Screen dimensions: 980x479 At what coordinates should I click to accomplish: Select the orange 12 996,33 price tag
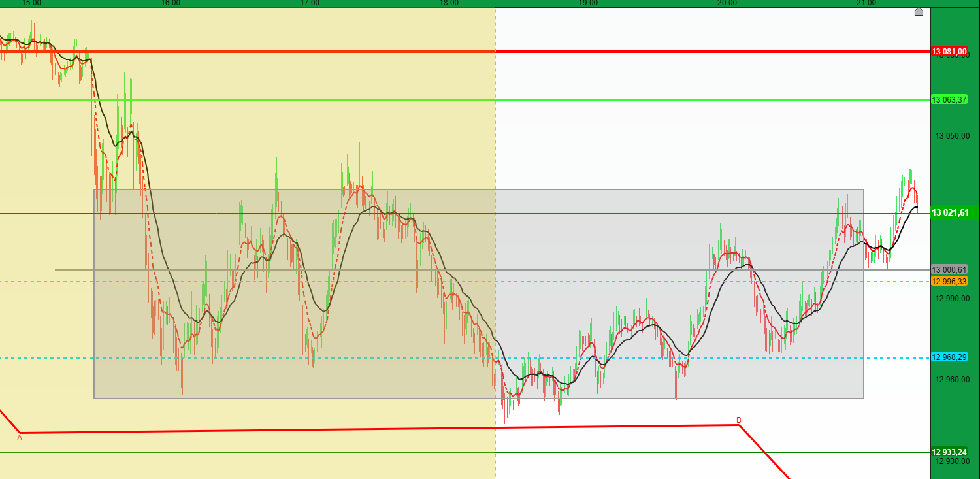[x=949, y=281]
